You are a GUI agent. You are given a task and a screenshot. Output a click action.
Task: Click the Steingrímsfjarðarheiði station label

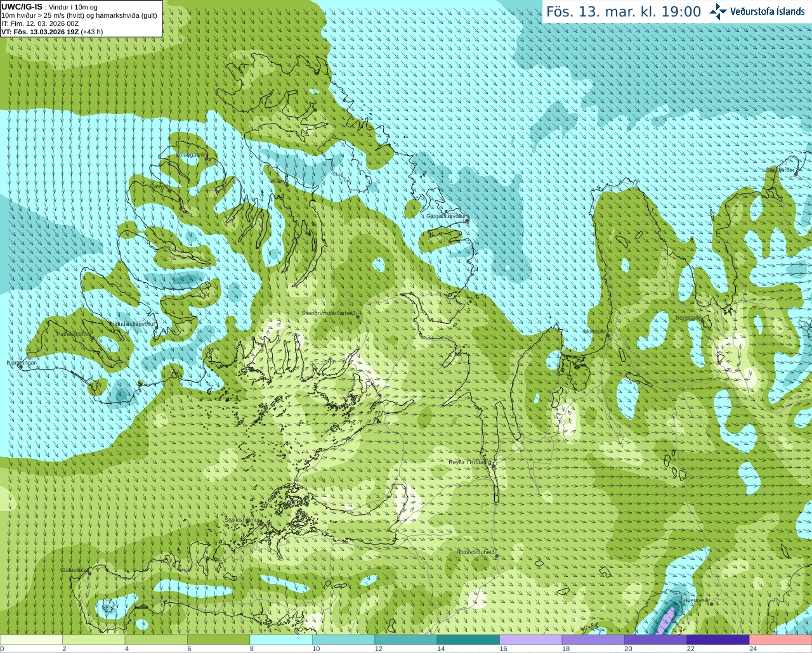click(x=329, y=313)
